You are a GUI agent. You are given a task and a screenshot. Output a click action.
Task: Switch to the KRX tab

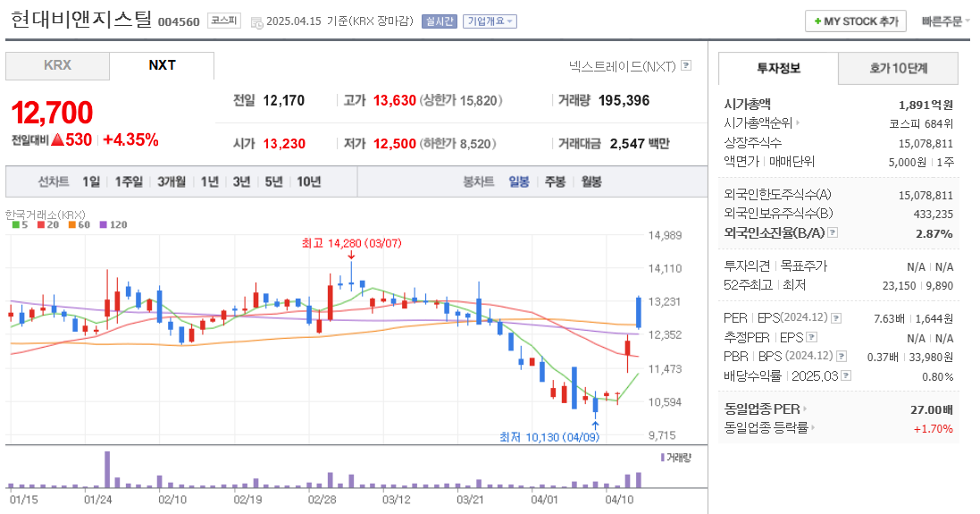57,65
